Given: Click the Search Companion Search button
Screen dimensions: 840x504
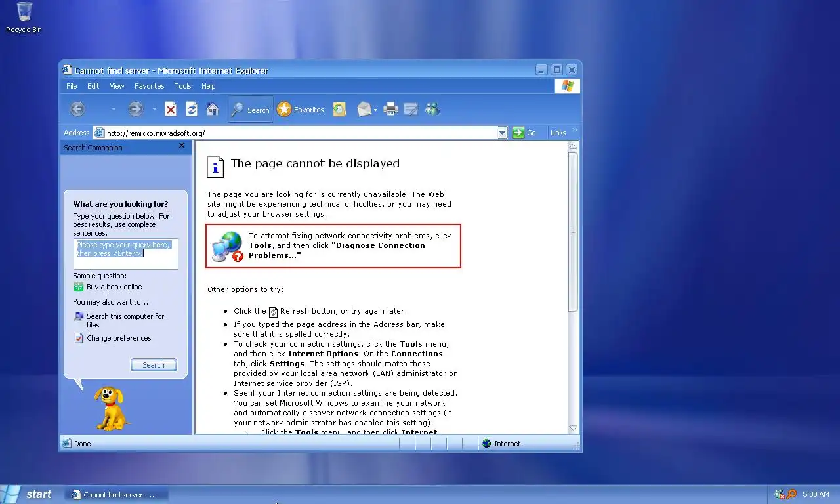Looking at the screenshot, I should point(154,365).
